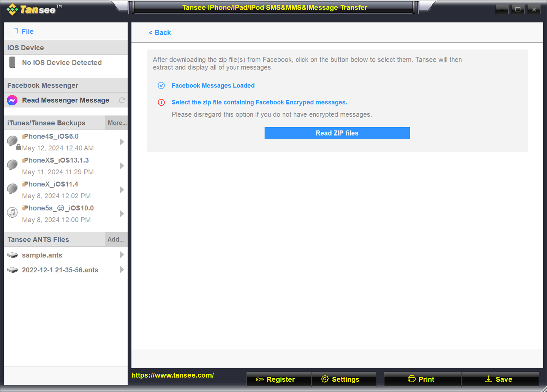Click the May 11, 2024 11:29 PM date

(x=58, y=172)
